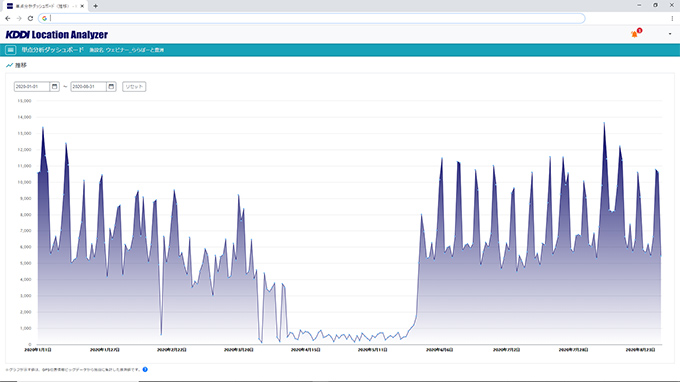Click the chart's highest peak in August

click(x=604, y=123)
